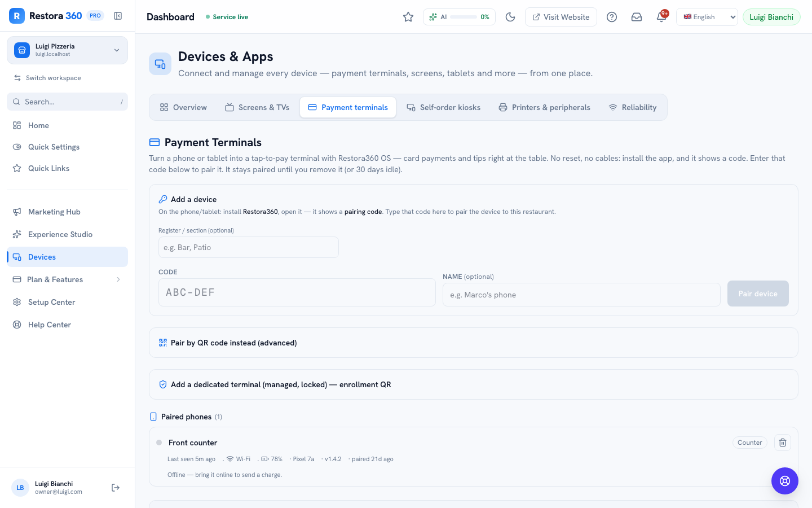The width and height of the screenshot is (812, 508).
Task: Collapse the sidebar panel icon
Action: click(x=118, y=16)
